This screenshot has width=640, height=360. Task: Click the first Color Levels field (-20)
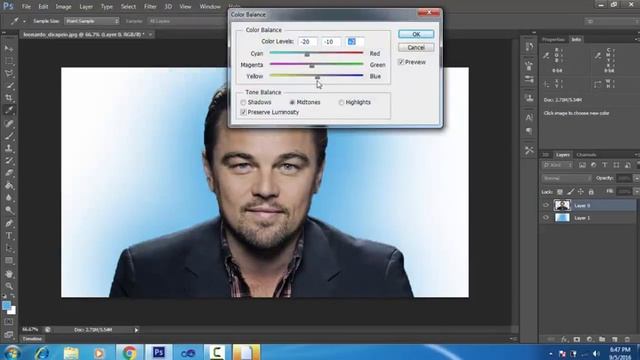[x=307, y=42]
